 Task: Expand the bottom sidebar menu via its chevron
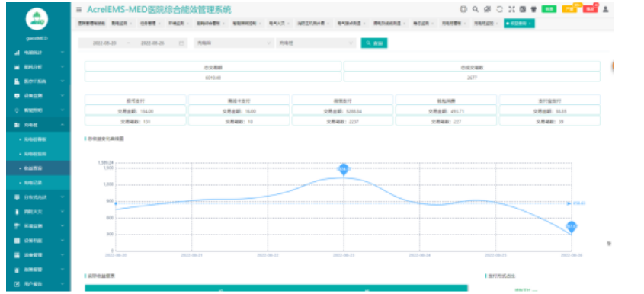62,284
